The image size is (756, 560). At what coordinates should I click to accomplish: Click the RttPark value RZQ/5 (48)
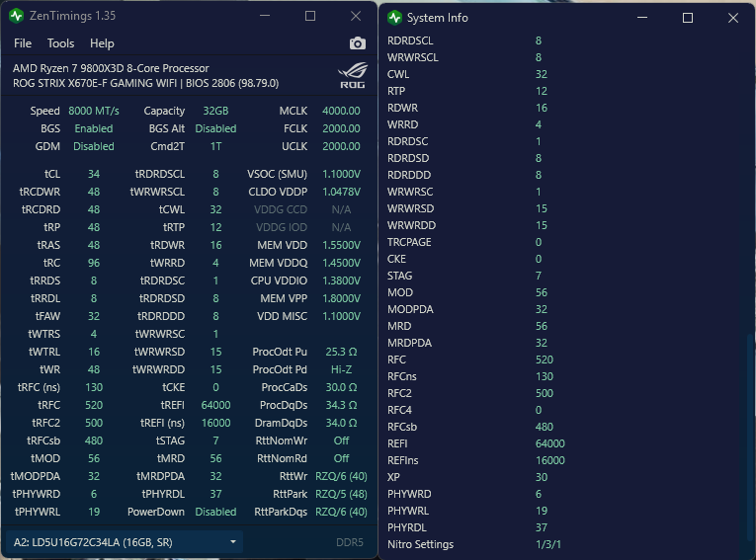click(341, 494)
